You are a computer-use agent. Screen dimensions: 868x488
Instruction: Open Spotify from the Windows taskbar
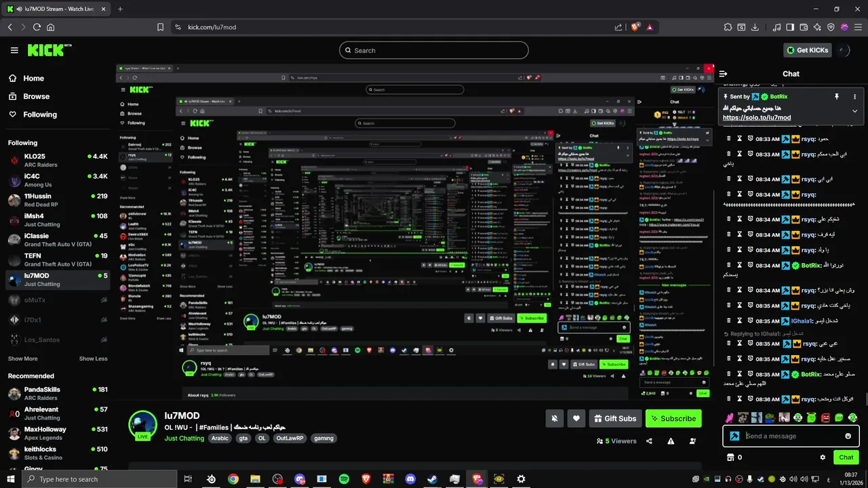pyautogui.click(x=344, y=479)
